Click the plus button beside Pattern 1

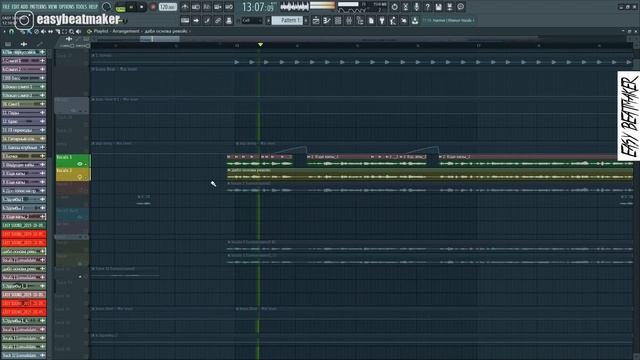pyautogui.click(x=306, y=20)
